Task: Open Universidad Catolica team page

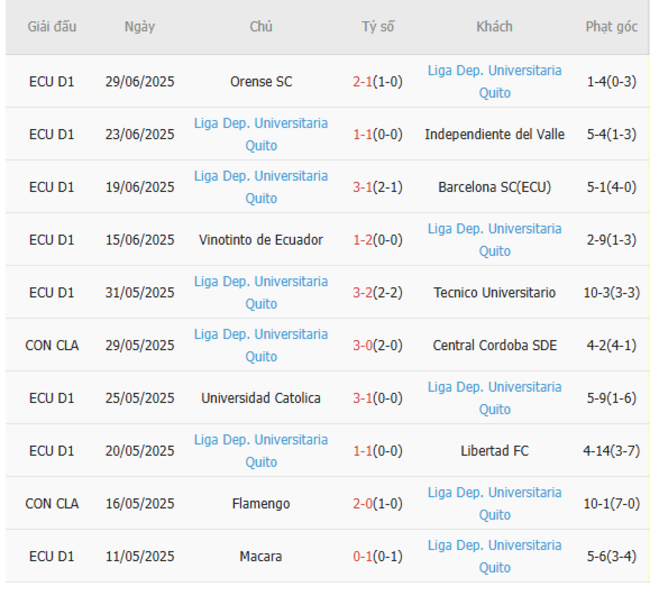Action: [x=261, y=398]
